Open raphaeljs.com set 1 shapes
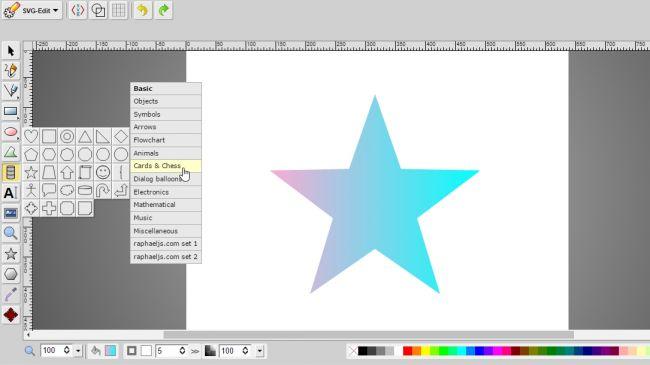Viewport: 650px width, 365px height. [x=166, y=244]
